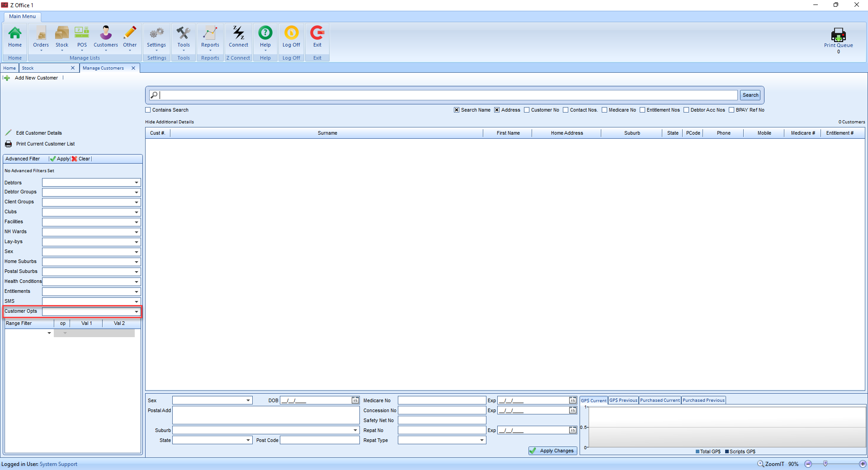
Task: Close the Manage Customers tab
Action: pos(133,68)
